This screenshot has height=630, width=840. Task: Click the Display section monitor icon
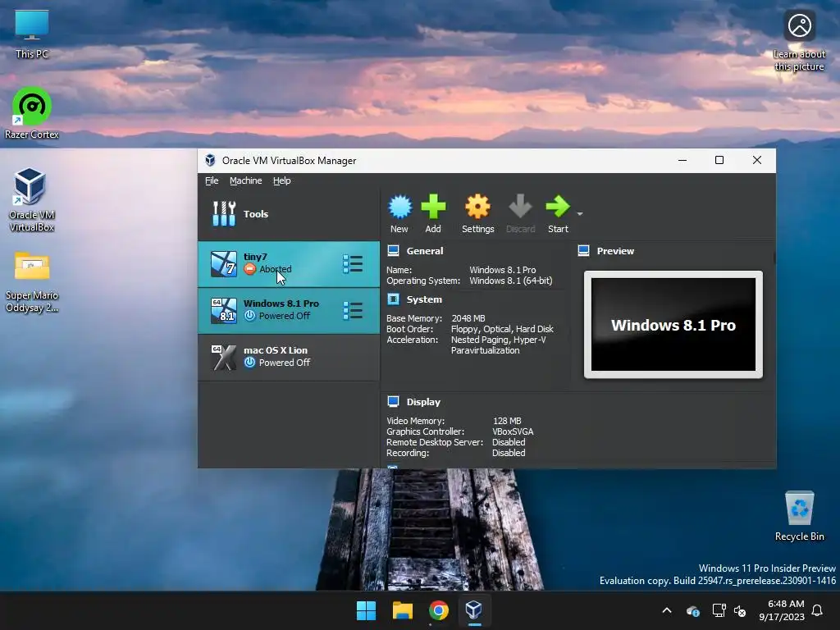pos(393,401)
